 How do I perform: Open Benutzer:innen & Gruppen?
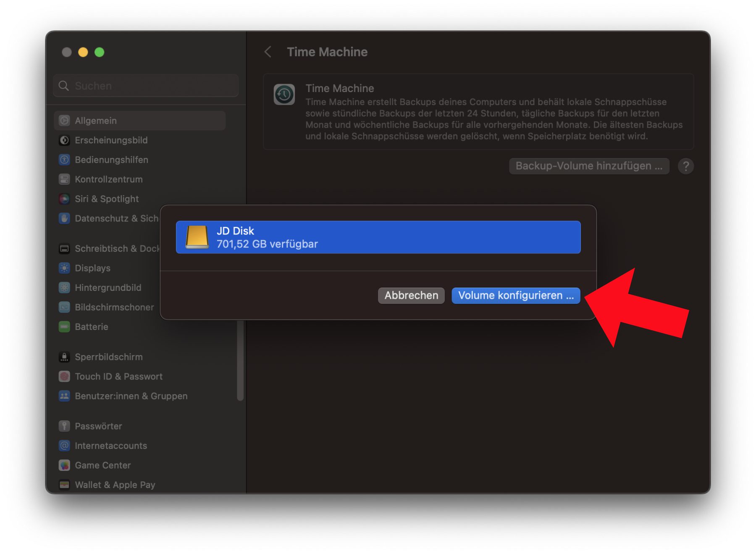[123, 396]
